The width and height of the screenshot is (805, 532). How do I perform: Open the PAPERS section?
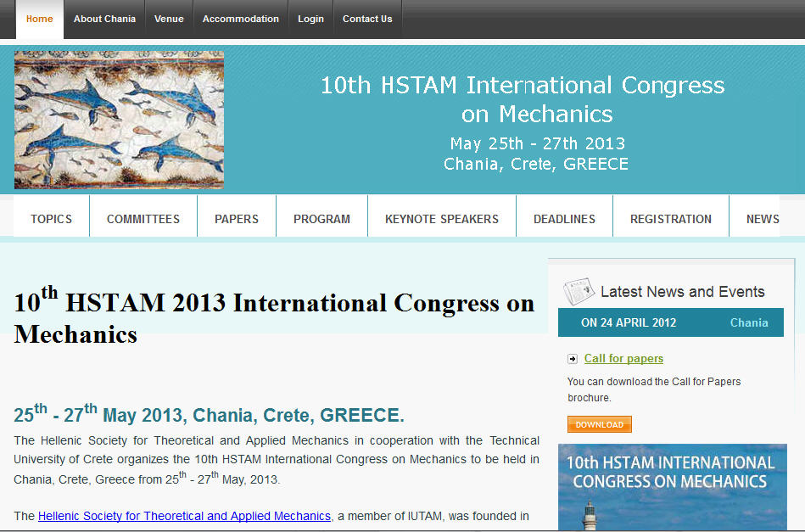tap(237, 219)
